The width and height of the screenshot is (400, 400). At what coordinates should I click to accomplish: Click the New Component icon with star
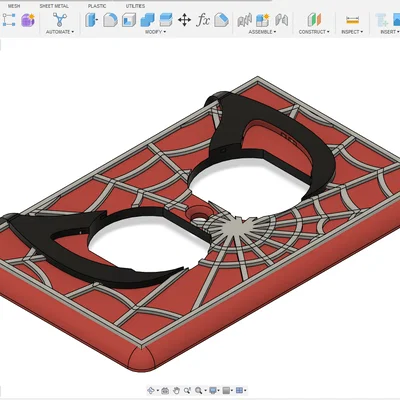(x=263, y=20)
